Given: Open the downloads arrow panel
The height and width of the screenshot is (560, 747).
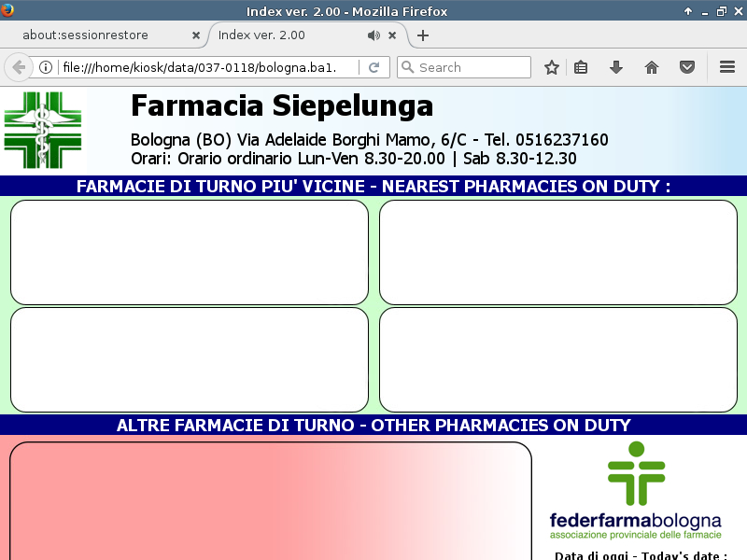Looking at the screenshot, I should (616, 67).
